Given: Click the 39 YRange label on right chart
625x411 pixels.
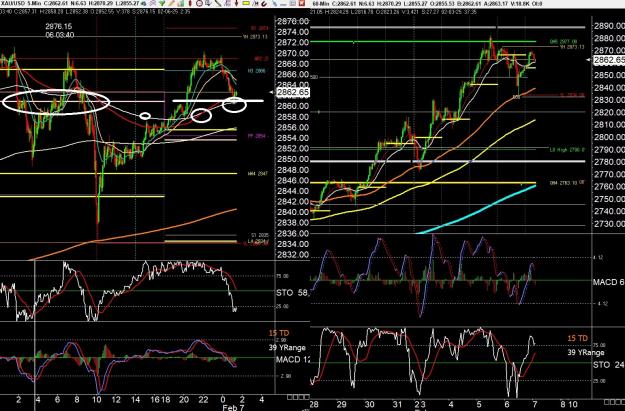Looking at the screenshot, I should point(586,352).
